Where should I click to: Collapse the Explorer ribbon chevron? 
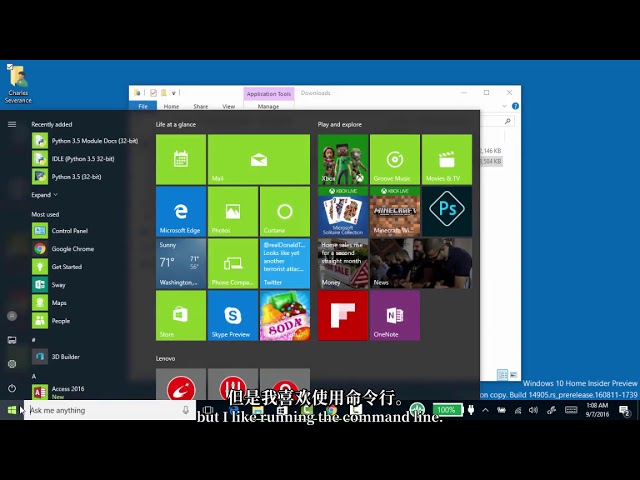[x=504, y=106]
